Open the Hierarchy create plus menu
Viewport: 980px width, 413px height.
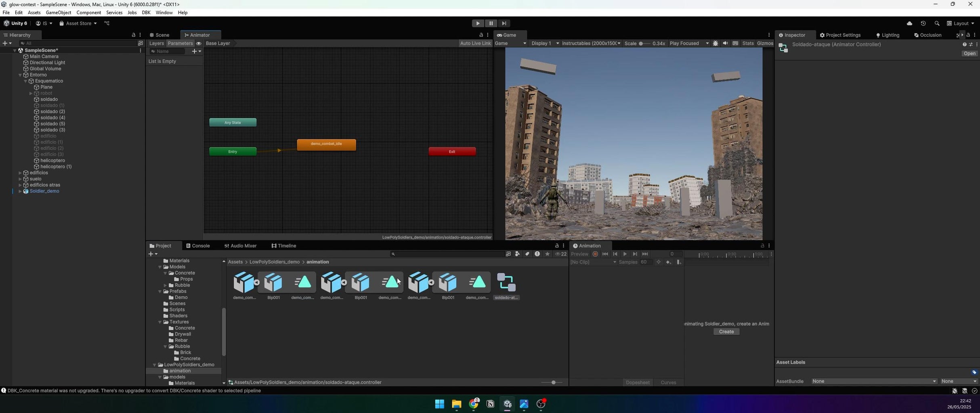[x=7, y=43]
